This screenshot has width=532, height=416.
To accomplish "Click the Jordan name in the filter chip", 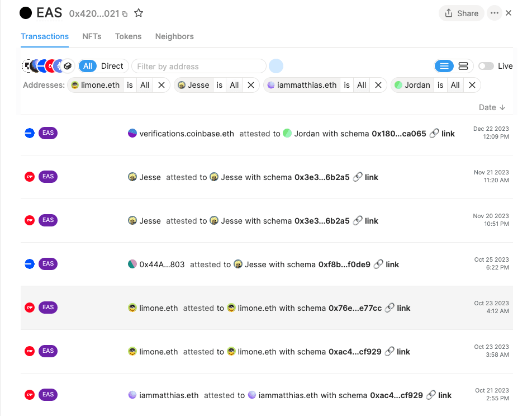I will coord(417,85).
